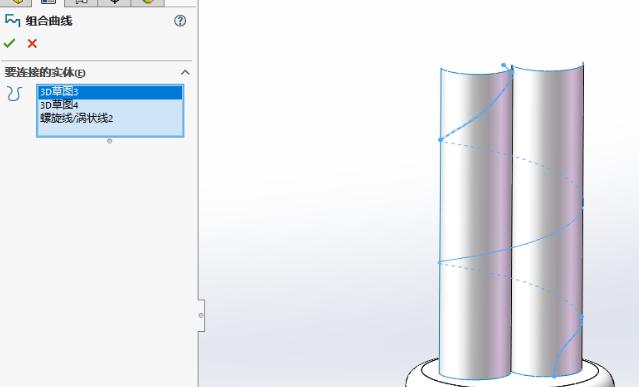Image resolution: width=639 pixels, height=387 pixels.
Task: Select 3D草图4 in the entities list
Action: pyautogui.click(x=110, y=105)
